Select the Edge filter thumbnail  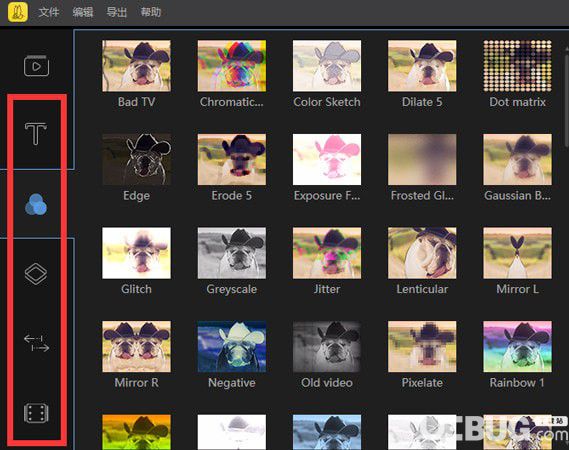coord(136,159)
